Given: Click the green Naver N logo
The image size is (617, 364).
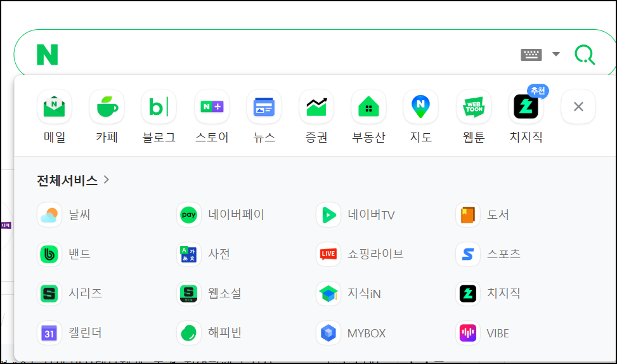Looking at the screenshot, I should click(47, 55).
